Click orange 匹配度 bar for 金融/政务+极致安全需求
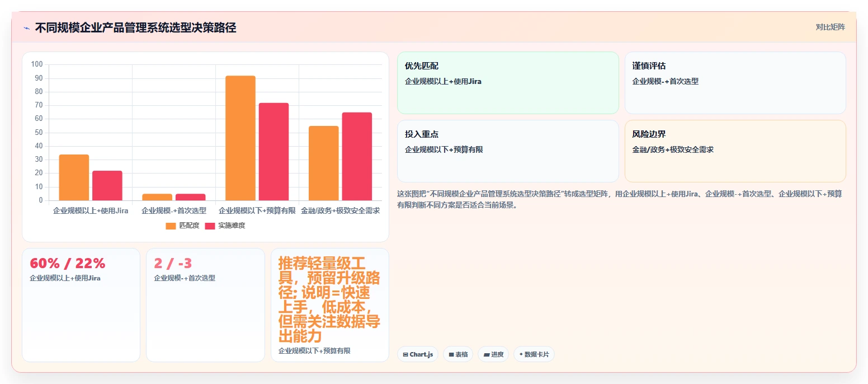This screenshot has height=384, width=868. (x=324, y=163)
